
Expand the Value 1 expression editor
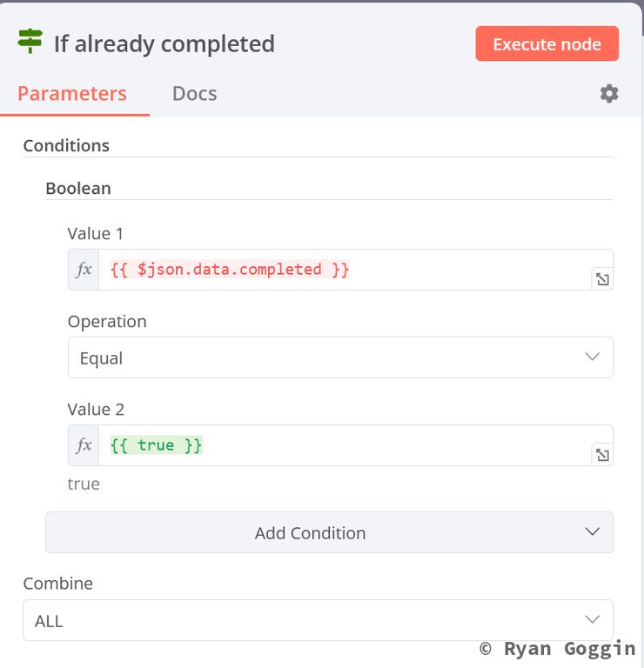[x=602, y=279]
